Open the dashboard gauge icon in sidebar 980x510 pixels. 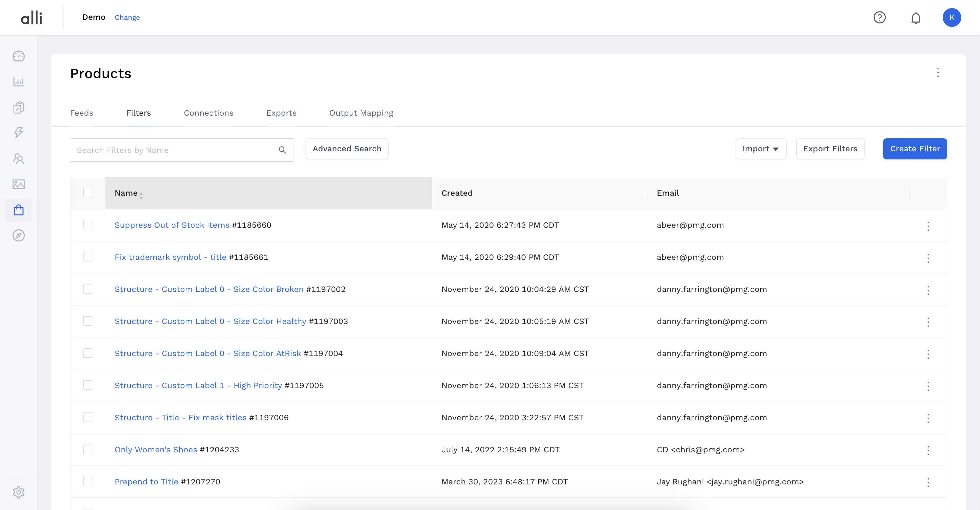pyautogui.click(x=19, y=56)
